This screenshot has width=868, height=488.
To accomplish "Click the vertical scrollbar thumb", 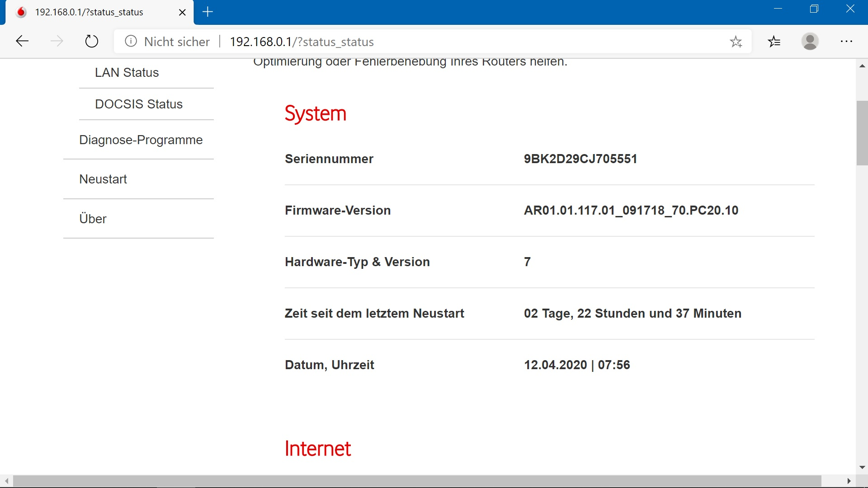I will (x=862, y=133).
